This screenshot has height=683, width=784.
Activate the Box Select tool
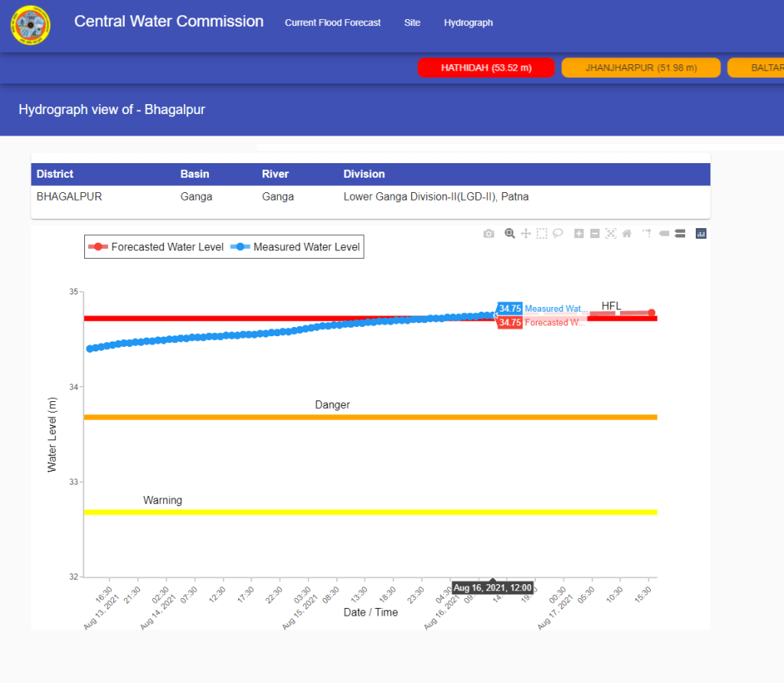click(542, 234)
